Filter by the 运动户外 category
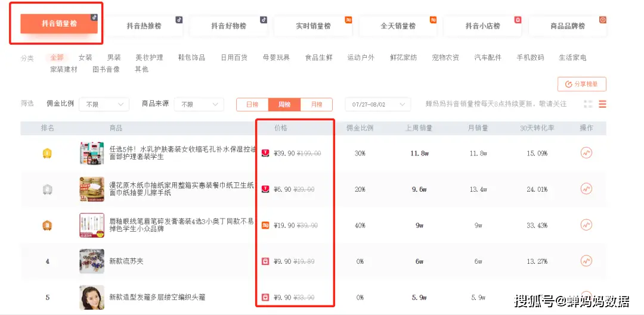Image resolution: width=644 pixels, height=315 pixels. coord(361,57)
